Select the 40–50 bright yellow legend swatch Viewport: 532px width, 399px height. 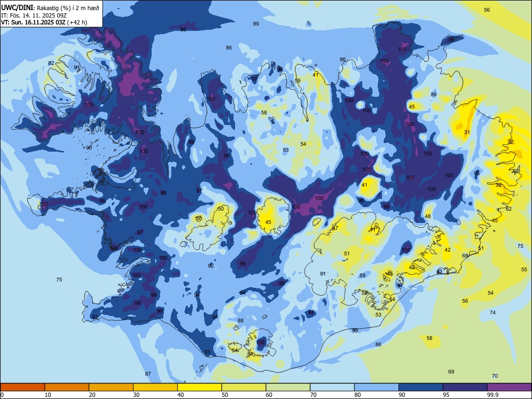199,387
